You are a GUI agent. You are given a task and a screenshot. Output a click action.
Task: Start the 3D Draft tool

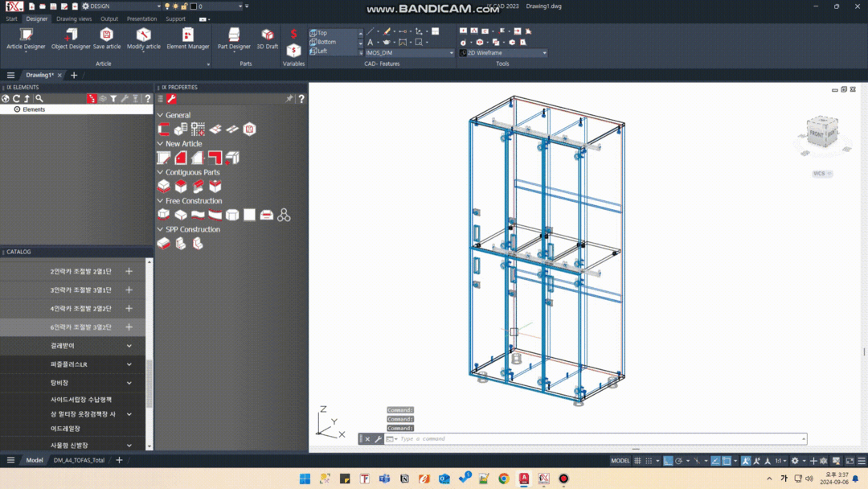point(268,39)
